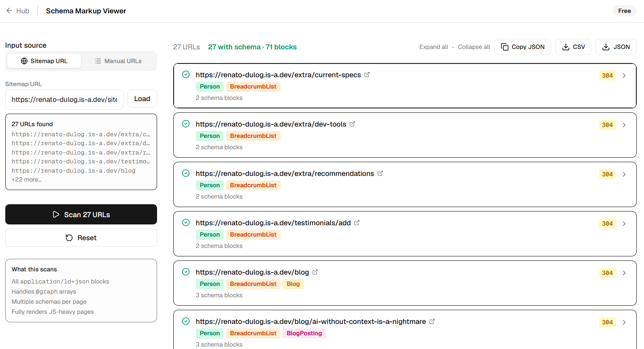Switch to the Manual URLs tab
Image resolution: width=644 pixels, height=349 pixels.
(x=118, y=61)
